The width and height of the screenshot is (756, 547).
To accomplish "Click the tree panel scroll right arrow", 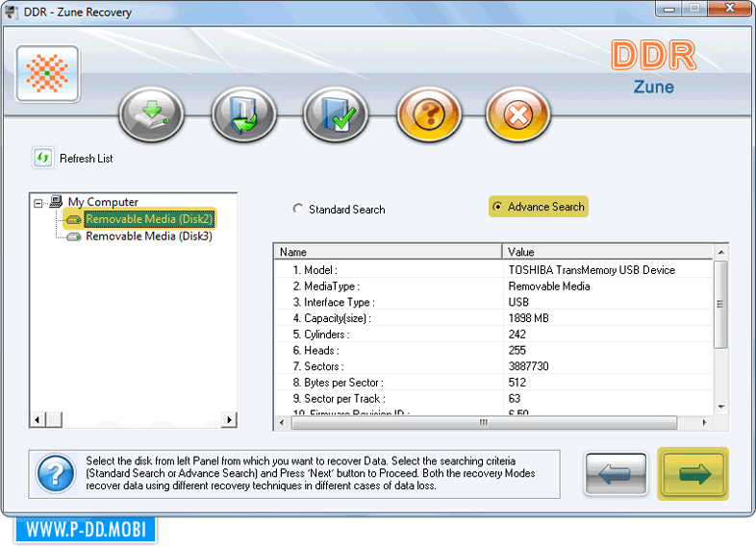I will [229, 420].
